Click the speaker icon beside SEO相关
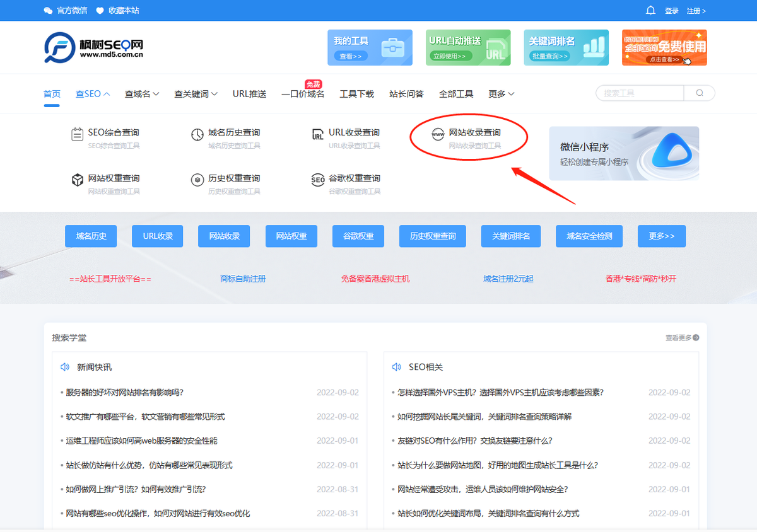Viewport: 757px width, 532px height. tap(396, 367)
